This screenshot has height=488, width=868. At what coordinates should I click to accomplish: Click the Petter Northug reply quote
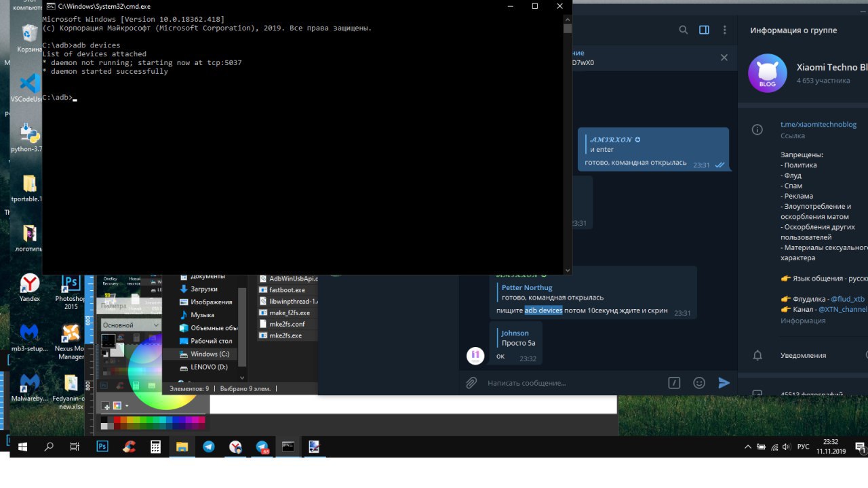point(552,292)
